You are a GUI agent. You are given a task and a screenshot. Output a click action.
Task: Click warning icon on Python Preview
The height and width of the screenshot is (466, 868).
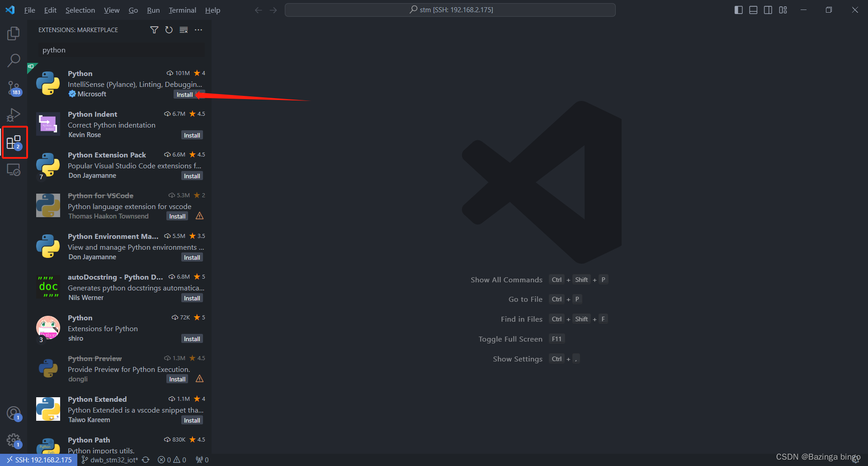199,379
